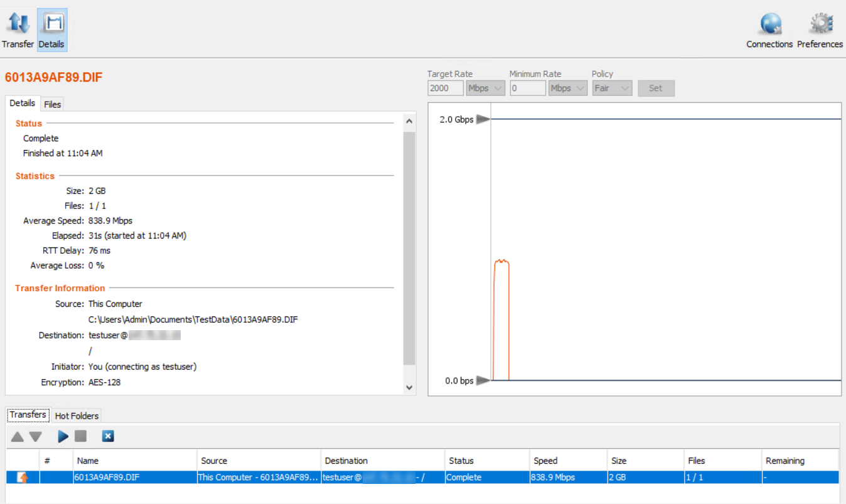Start transfer with the play button
This screenshot has height=504, width=846.
[63, 436]
